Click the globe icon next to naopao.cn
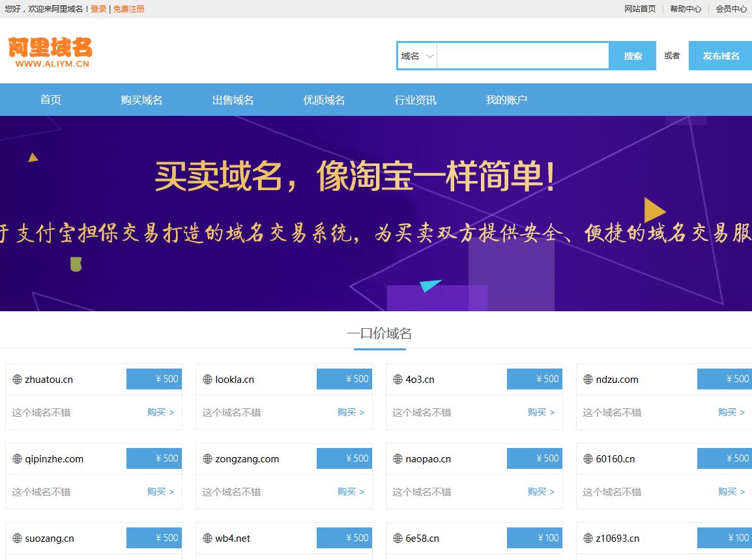Viewport: 752px width, 560px height. click(398, 459)
